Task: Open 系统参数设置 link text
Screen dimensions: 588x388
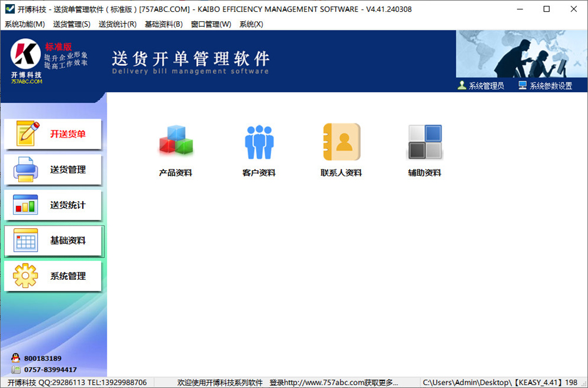Action: click(x=551, y=86)
